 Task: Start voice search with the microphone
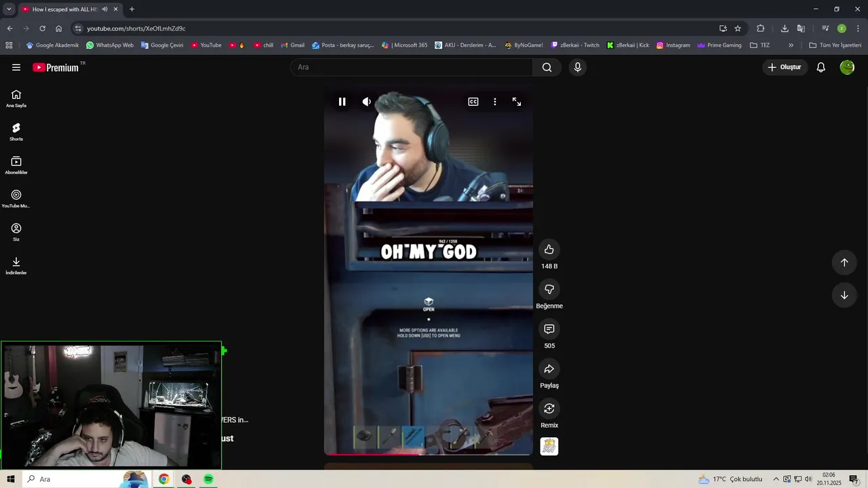coord(578,67)
